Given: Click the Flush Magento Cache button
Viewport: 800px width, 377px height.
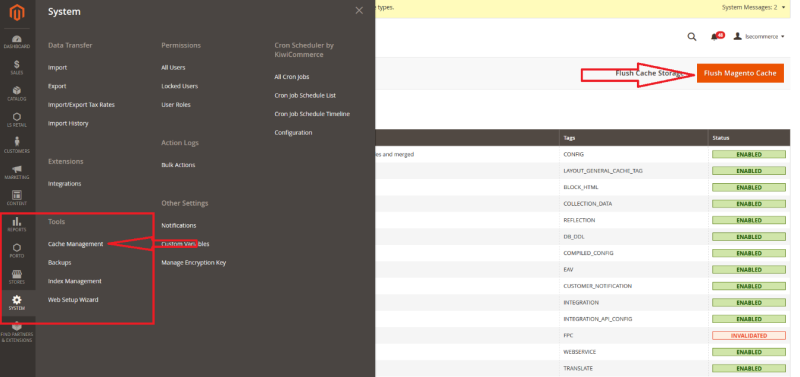Looking at the screenshot, I should [x=740, y=73].
